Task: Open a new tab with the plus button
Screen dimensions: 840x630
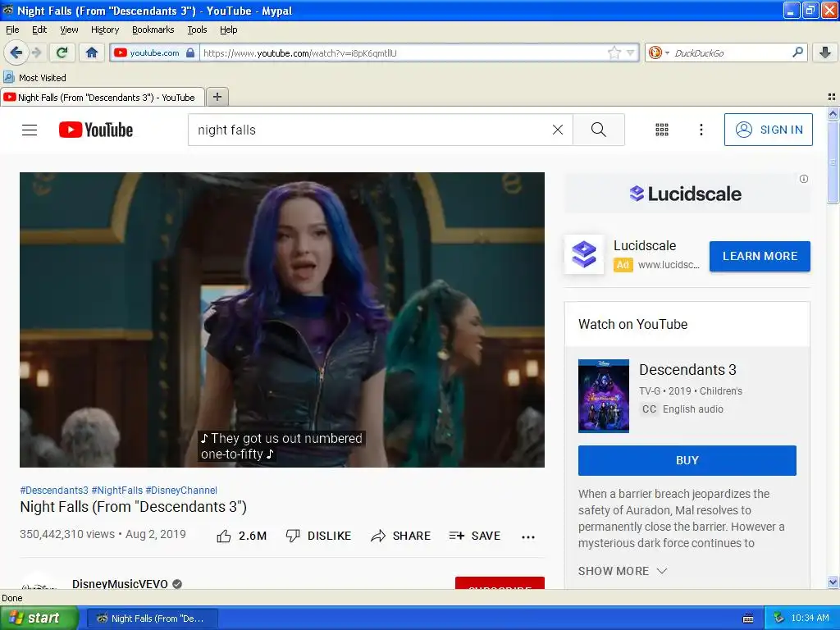Action: [x=217, y=97]
